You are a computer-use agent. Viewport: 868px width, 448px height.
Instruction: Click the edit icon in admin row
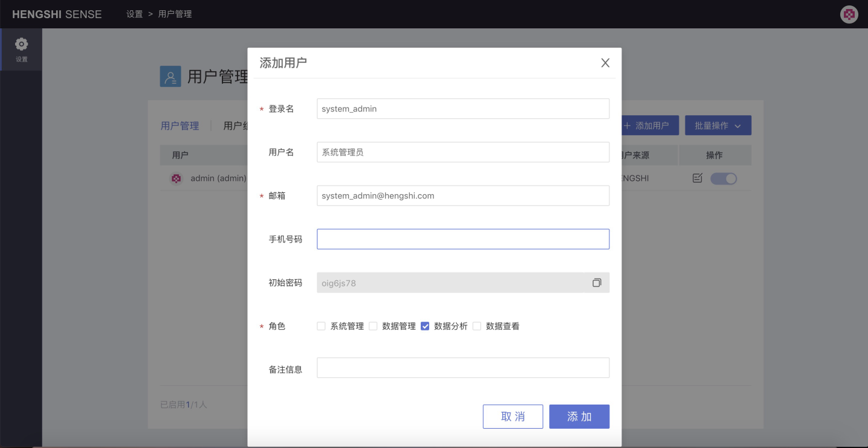[x=697, y=178]
